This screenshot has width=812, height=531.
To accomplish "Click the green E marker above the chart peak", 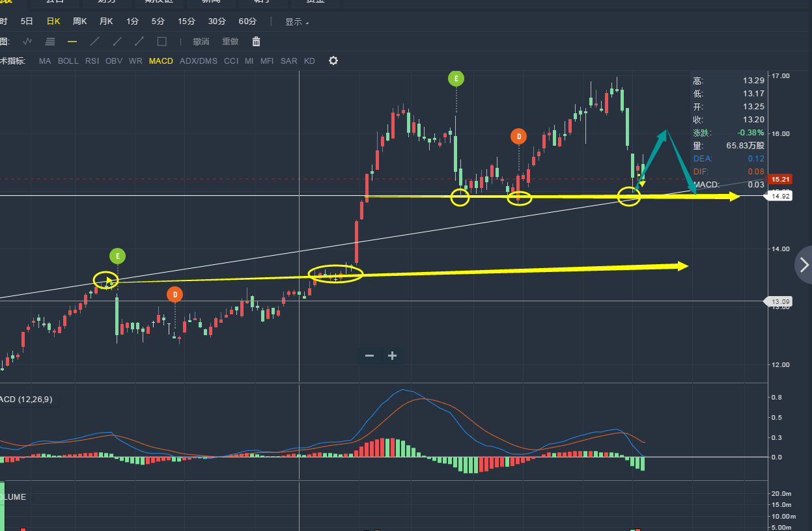I will (456, 79).
